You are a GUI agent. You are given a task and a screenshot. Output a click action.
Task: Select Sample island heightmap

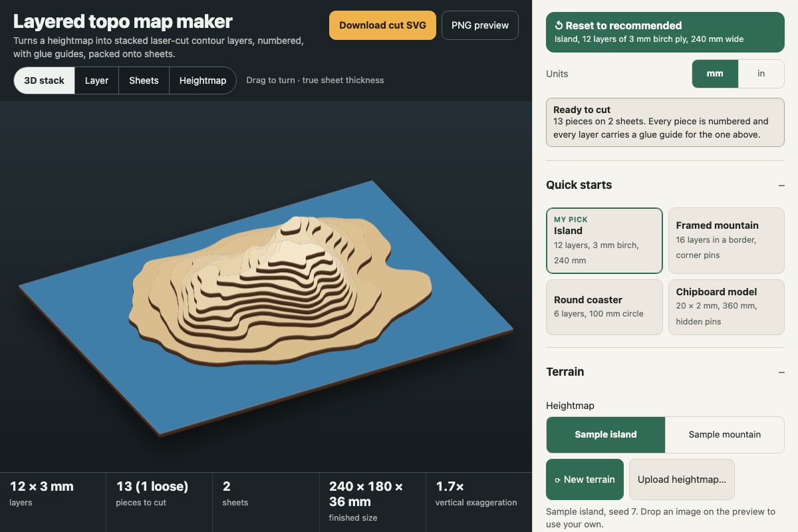click(606, 435)
